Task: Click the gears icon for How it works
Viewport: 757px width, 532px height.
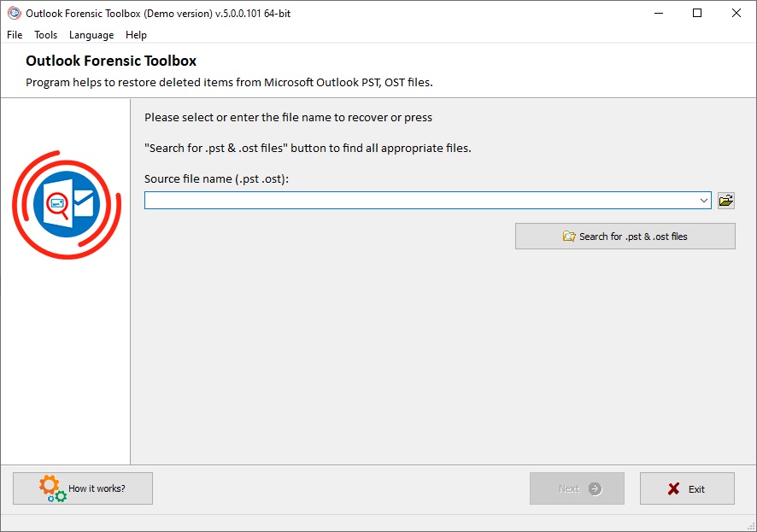Action: tap(52, 488)
